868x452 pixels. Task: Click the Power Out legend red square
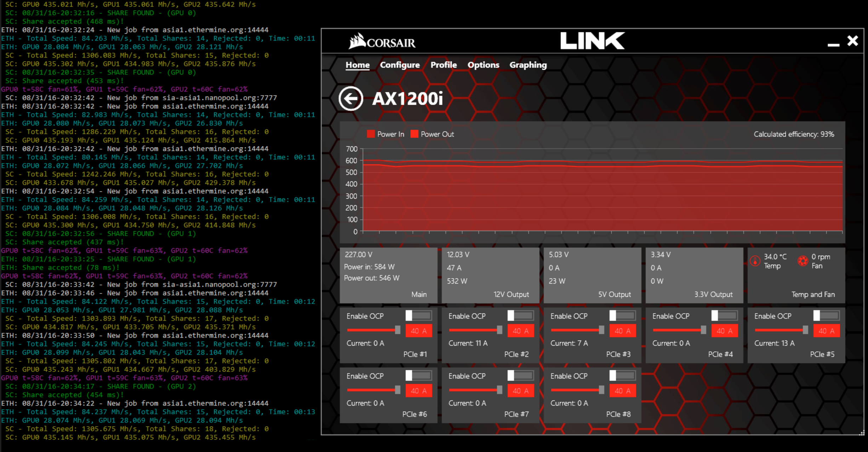coord(414,134)
